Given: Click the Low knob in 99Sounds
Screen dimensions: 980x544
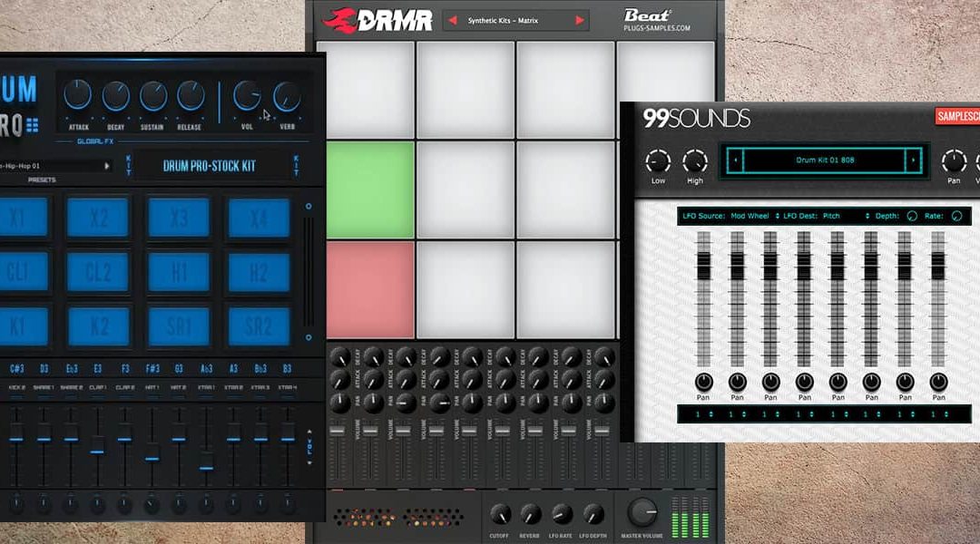Looking at the screenshot, I should (x=658, y=161).
